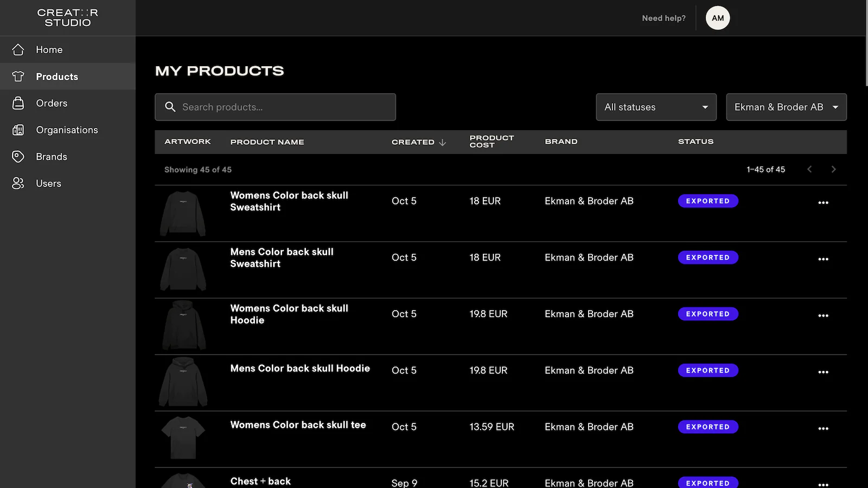Image resolution: width=868 pixels, height=488 pixels.
Task: Click the Products t-shirt icon in sidebar
Action: 18,76
